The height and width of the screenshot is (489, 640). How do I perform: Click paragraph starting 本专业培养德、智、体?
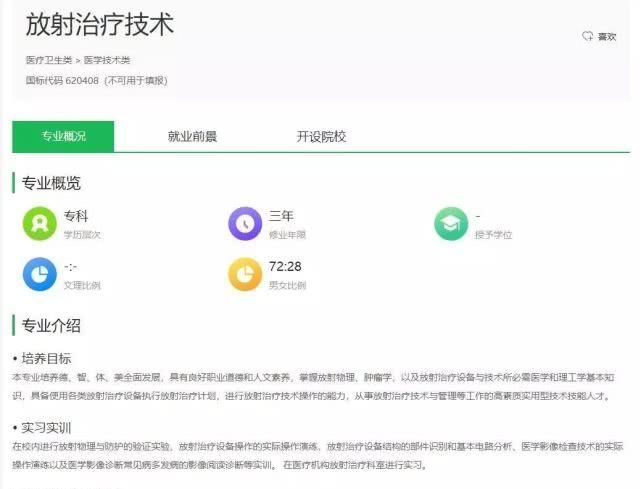(x=313, y=386)
